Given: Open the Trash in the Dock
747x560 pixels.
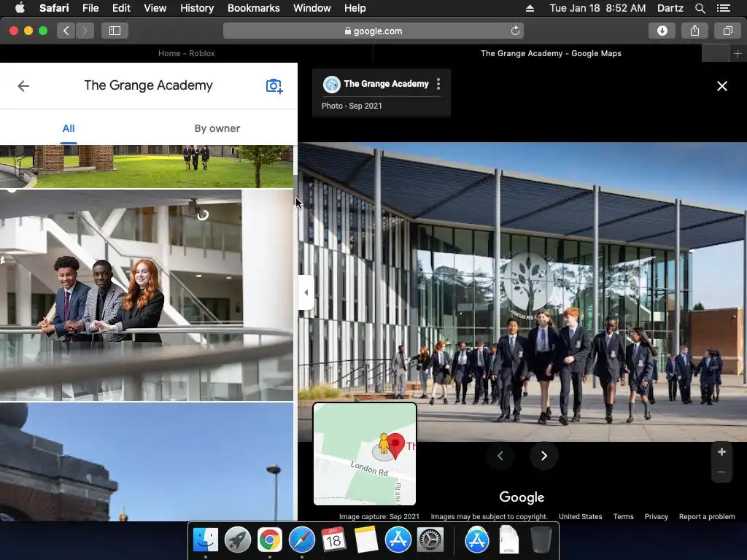Looking at the screenshot, I should (541, 540).
